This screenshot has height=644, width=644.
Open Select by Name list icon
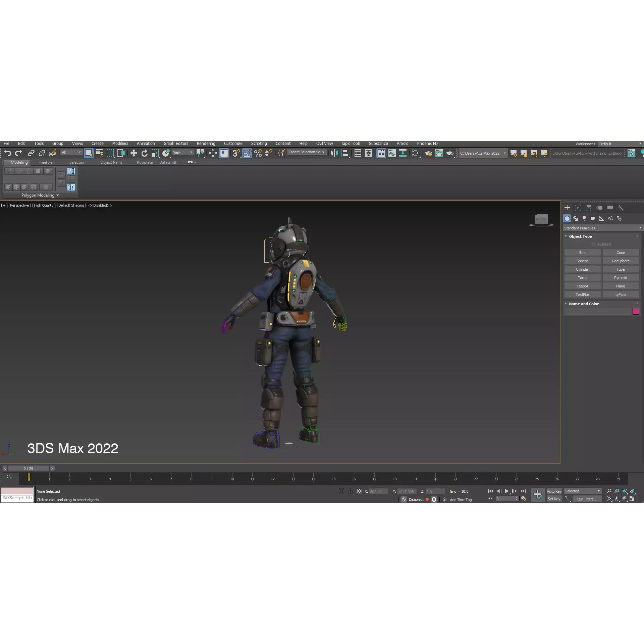point(100,153)
